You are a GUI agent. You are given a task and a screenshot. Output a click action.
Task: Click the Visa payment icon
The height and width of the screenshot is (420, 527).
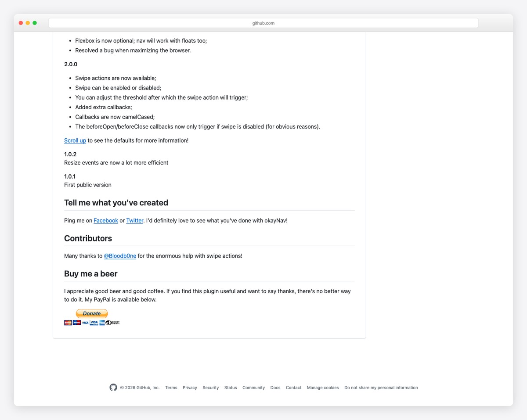point(85,323)
